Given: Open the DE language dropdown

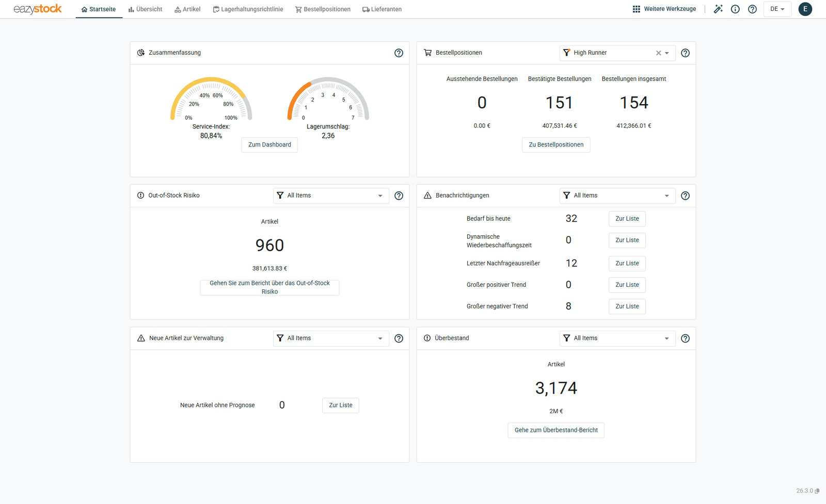Looking at the screenshot, I should coord(777,9).
